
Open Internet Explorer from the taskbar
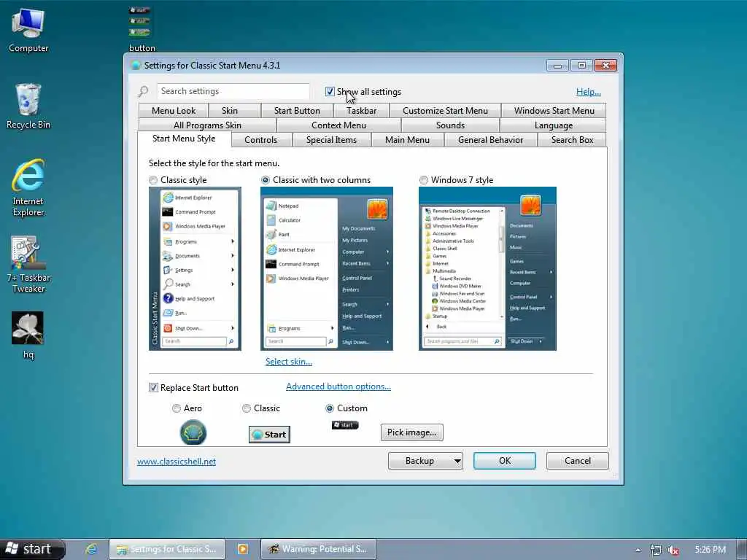[91, 549]
